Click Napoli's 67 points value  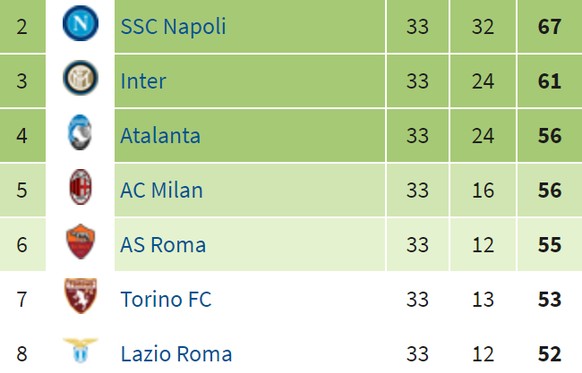point(549,26)
